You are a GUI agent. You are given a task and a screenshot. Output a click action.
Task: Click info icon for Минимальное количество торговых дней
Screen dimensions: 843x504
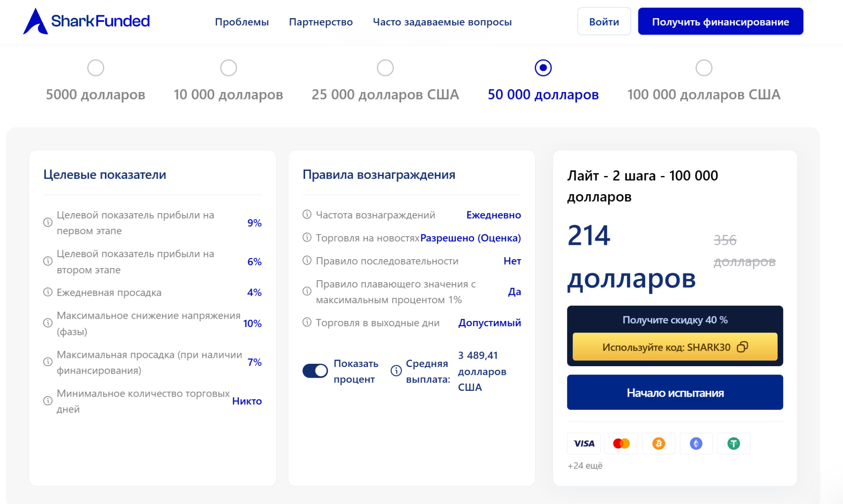pos(48,401)
